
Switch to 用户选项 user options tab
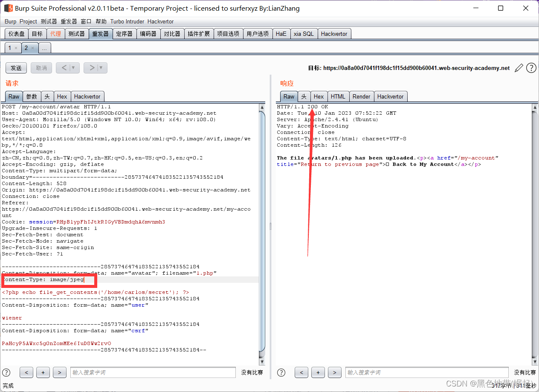[x=258, y=34]
